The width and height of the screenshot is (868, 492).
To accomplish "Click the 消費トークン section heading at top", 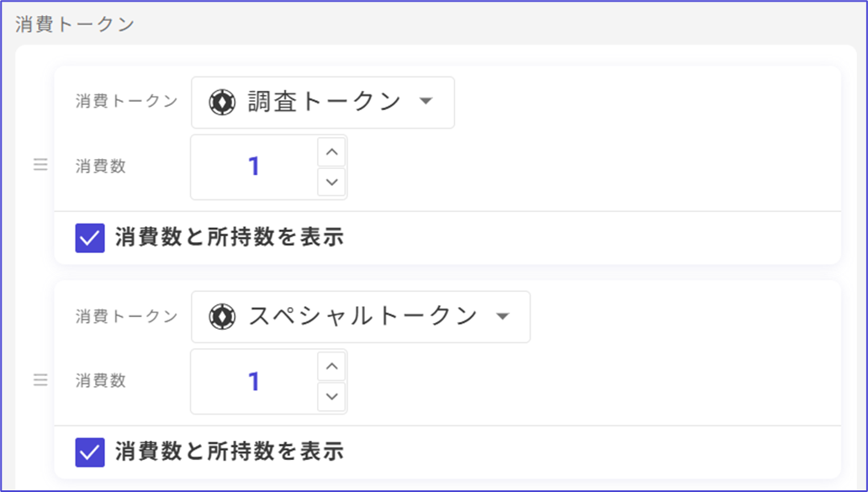I will pos(75,24).
